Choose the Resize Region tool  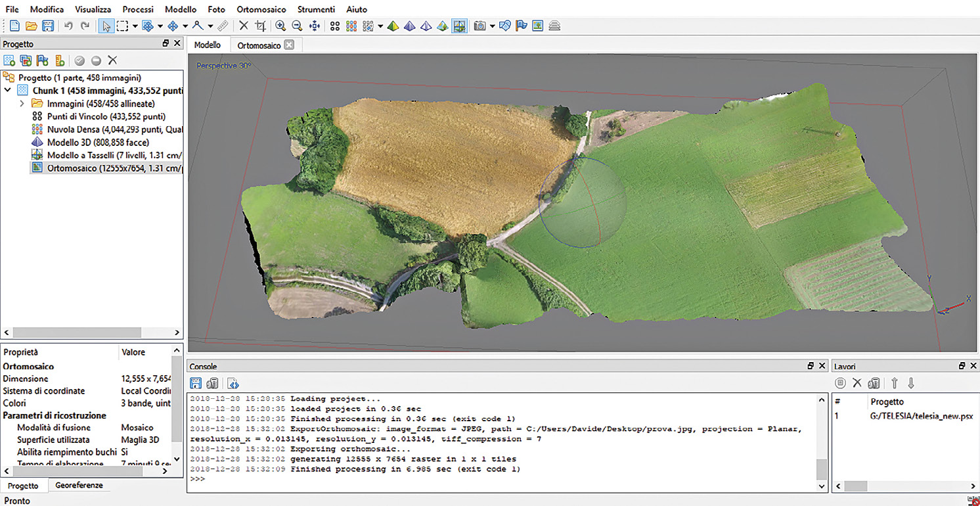pyautogui.click(x=148, y=26)
